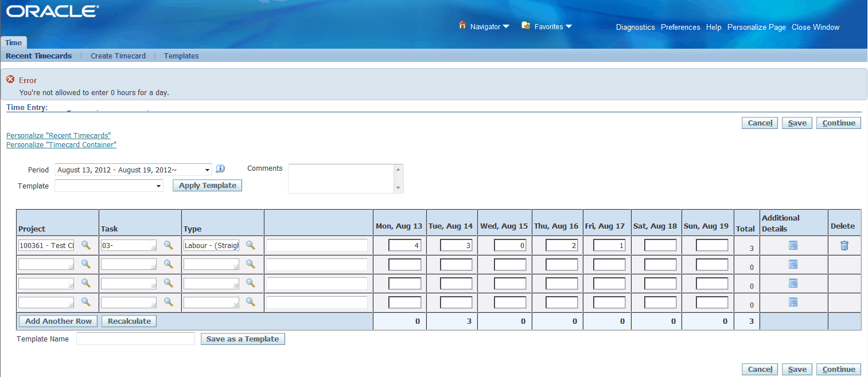This screenshot has width=868, height=377.
Task: Click the Favorites folder icon
Action: [x=526, y=25]
